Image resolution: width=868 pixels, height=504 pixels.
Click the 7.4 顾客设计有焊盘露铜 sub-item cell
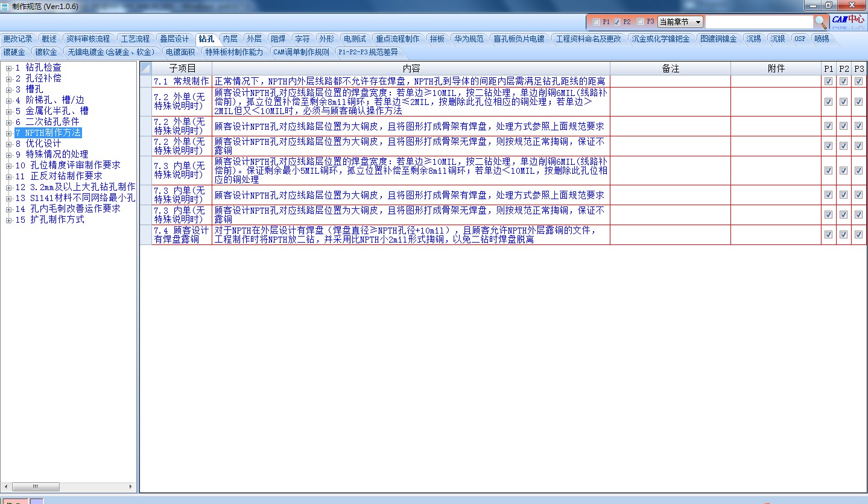point(182,235)
